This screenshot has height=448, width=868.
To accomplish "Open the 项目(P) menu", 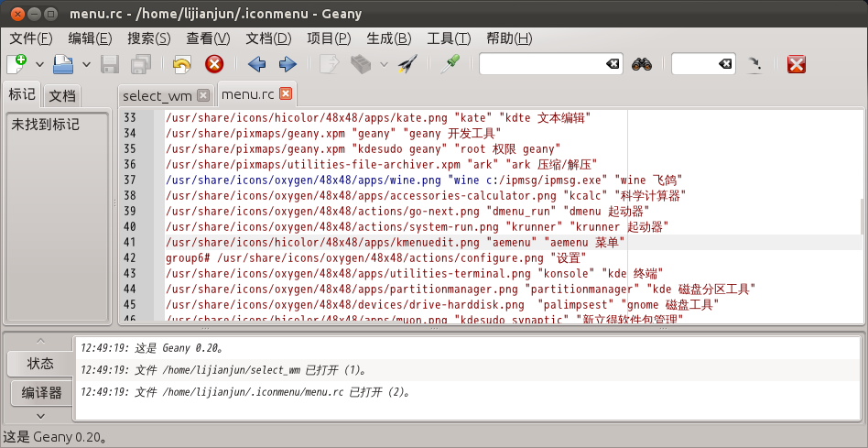I will 329,38.
